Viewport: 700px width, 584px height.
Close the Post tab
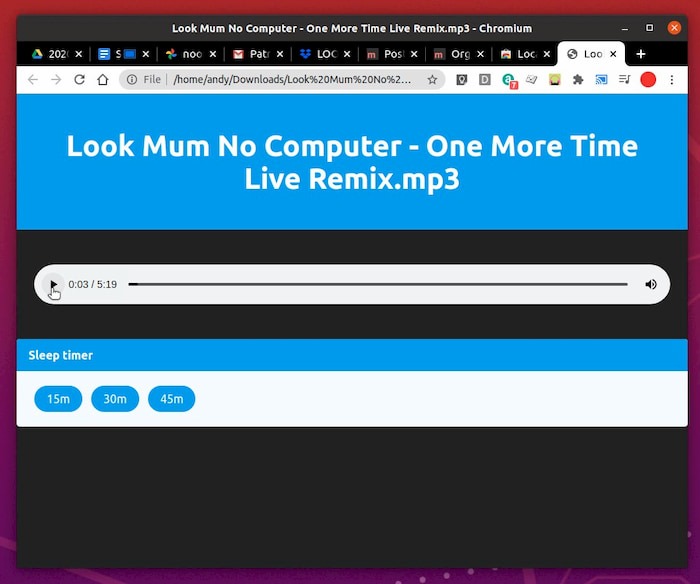click(414, 54)
